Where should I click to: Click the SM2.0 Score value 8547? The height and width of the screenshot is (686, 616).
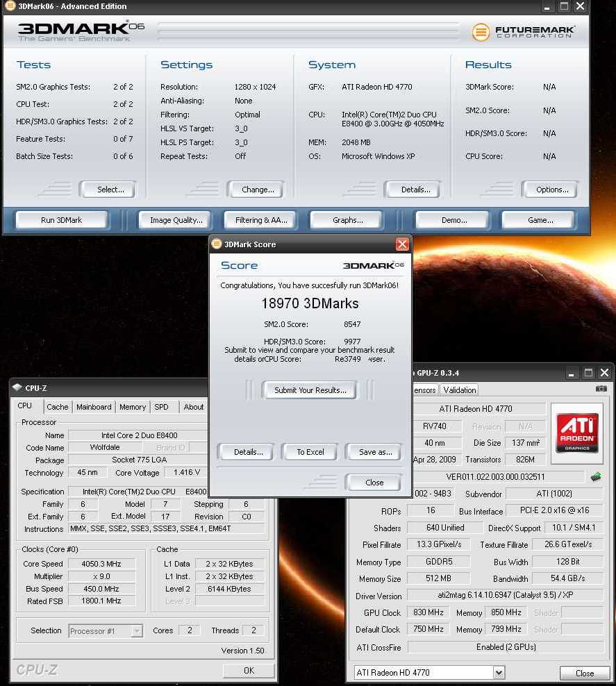351,324
